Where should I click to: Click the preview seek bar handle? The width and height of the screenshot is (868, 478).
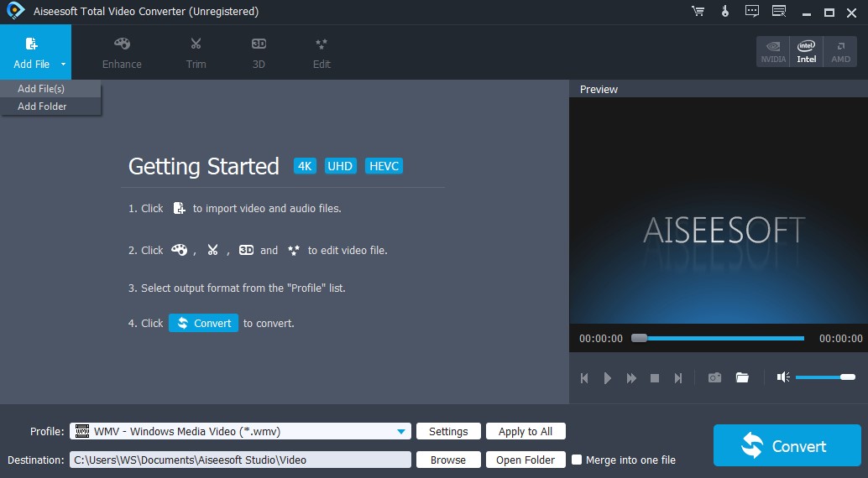(x=640, y=338)
